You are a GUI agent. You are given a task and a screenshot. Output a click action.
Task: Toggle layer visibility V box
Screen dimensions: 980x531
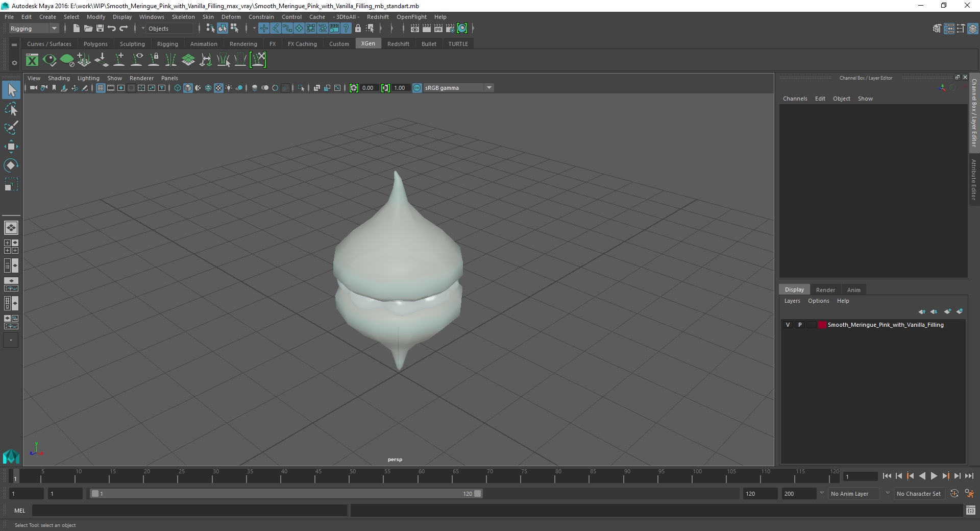(x=788, y=325)
